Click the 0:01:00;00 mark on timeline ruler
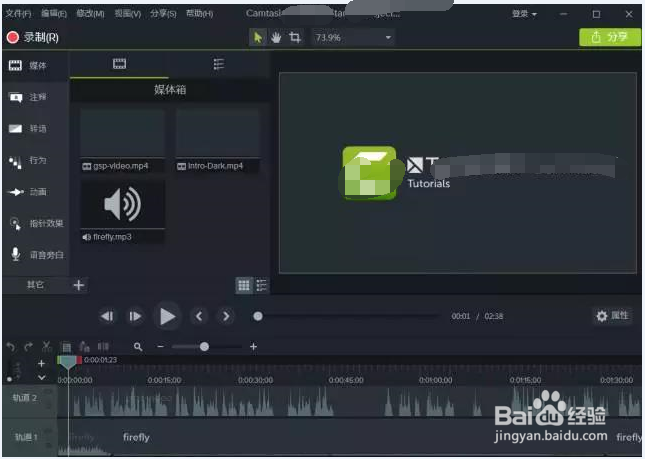 click(436, 380)
